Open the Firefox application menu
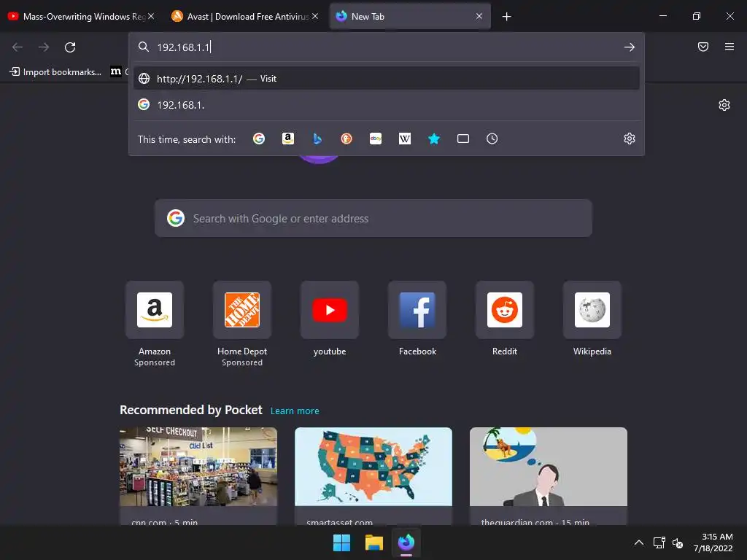This screenshot has width=747, height=560. coord(729,47)
